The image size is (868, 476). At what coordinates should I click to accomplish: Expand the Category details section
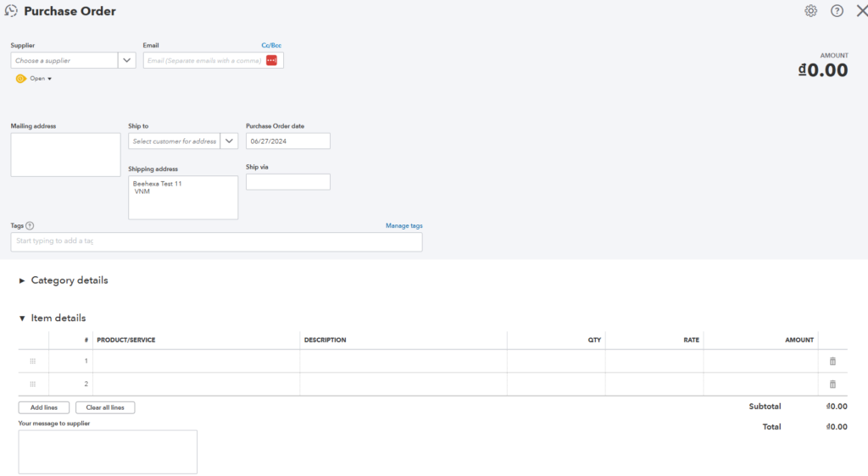point(64,280)
